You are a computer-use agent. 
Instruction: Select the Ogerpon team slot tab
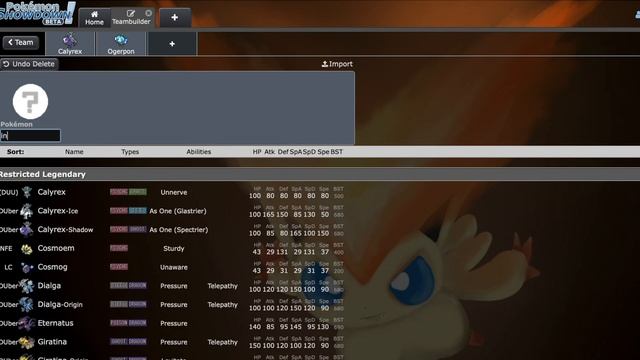point(121,44)
